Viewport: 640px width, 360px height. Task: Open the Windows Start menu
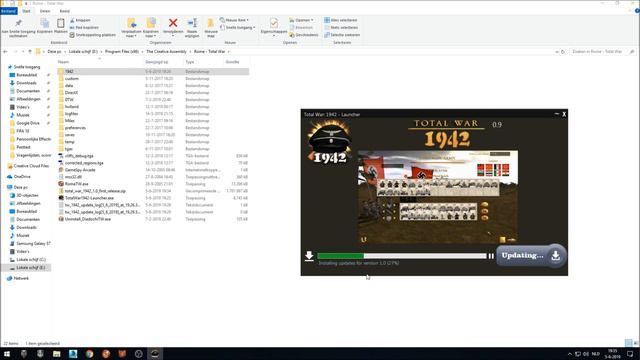coord(7,354)
